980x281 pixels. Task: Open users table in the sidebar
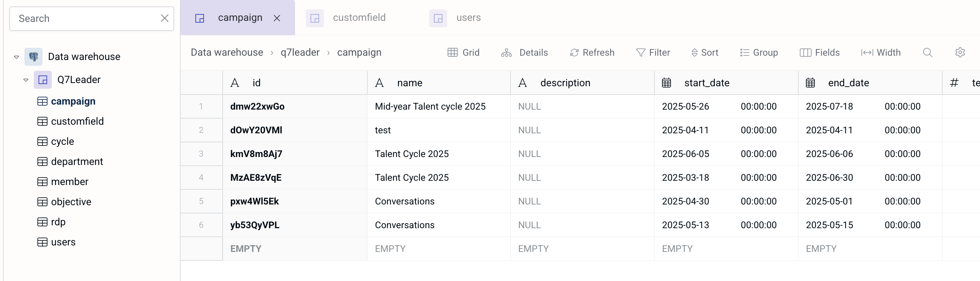click(x=57, y=242)
